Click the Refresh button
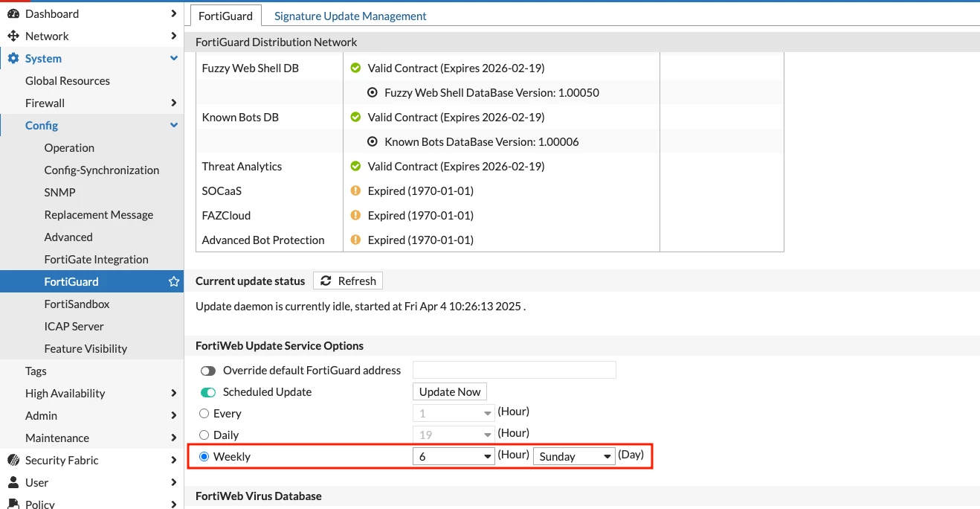Image resolution: width=980 pixels, height=509 pixels. pos(348,281)
